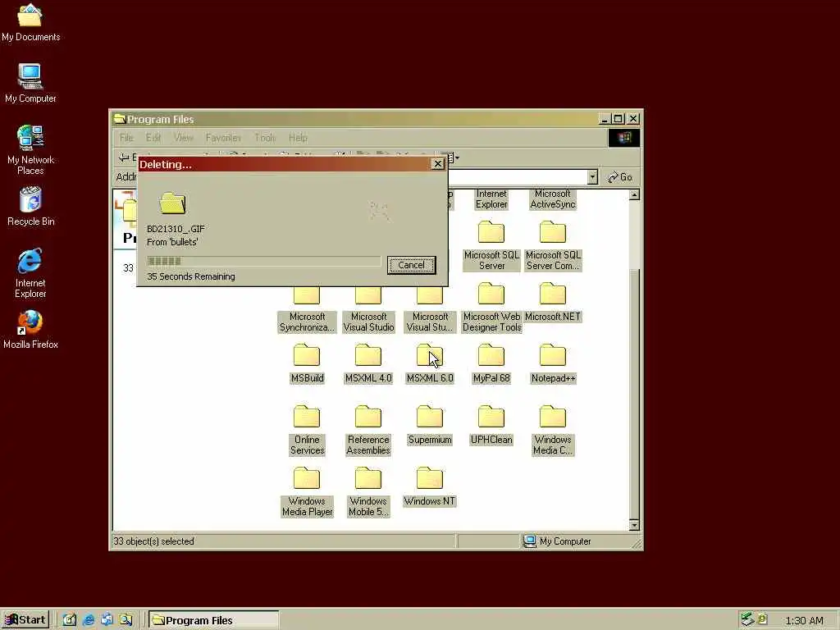Open My Computer desktop icon
This screenshot has height=630, width=840.
(x=30, y=84)
